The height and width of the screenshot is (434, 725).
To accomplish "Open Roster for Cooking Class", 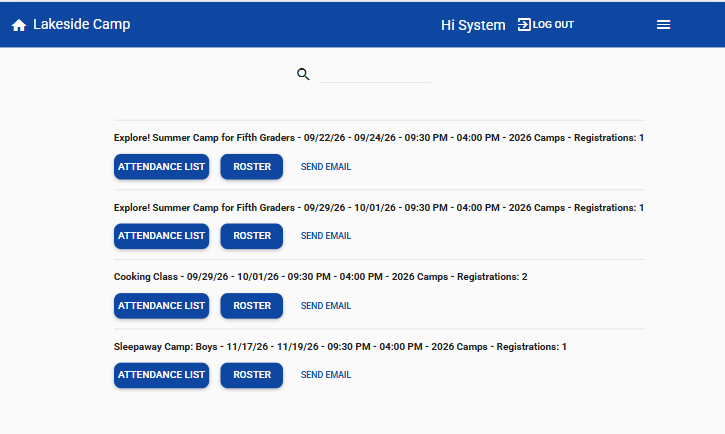I will (x=252, y=306).
